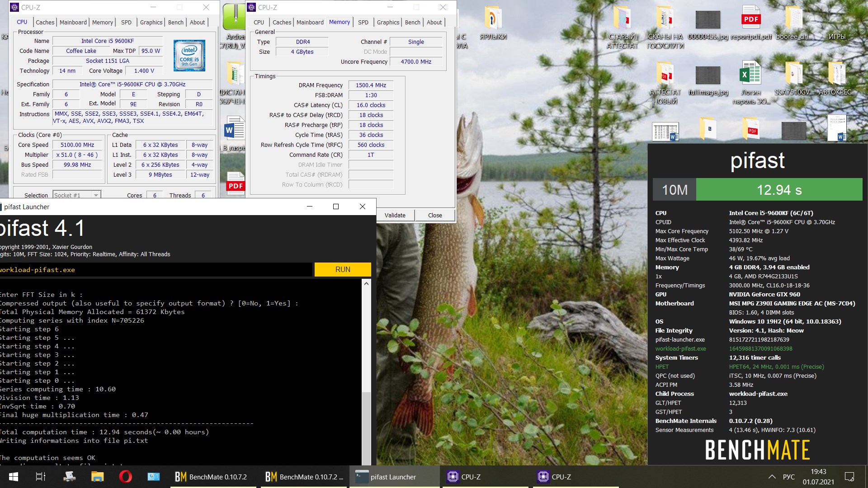Open the SPD tab in left CPU-Z window
Screen dimensions: 868x488
pos(126,22)
